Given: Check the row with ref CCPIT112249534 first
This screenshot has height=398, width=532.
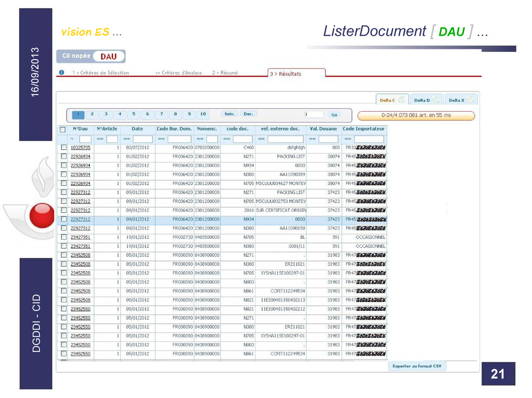Looking at the screenshot, I should point(63,291).
